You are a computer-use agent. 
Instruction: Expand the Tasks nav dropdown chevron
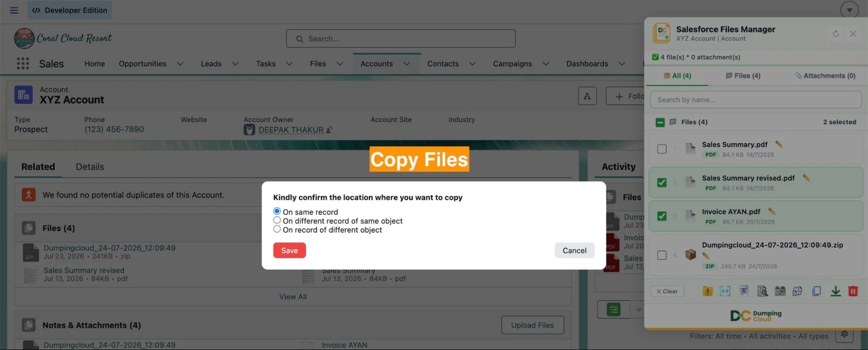pos(289,64)
